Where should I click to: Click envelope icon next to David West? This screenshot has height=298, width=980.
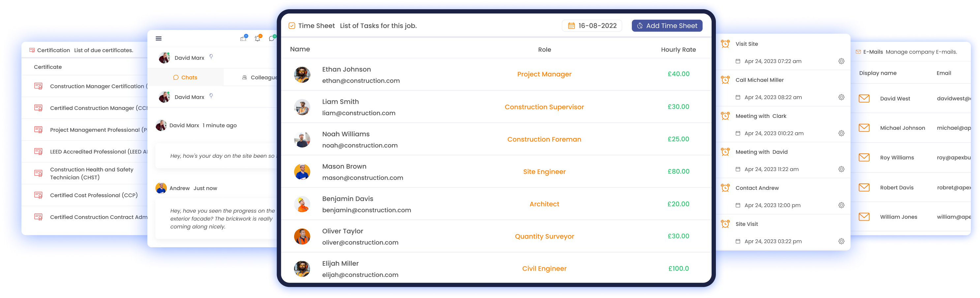864,98
